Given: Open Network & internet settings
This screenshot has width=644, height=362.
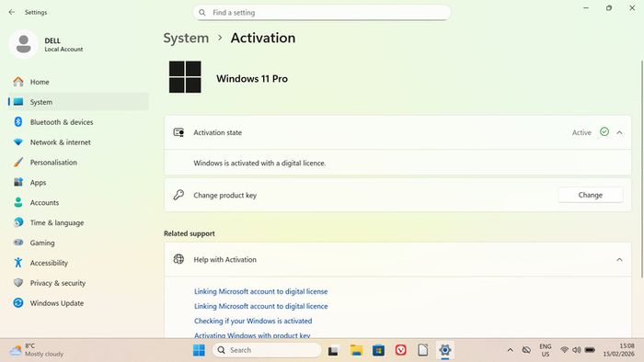Looking at the screenshot, I should click(78, 142).
